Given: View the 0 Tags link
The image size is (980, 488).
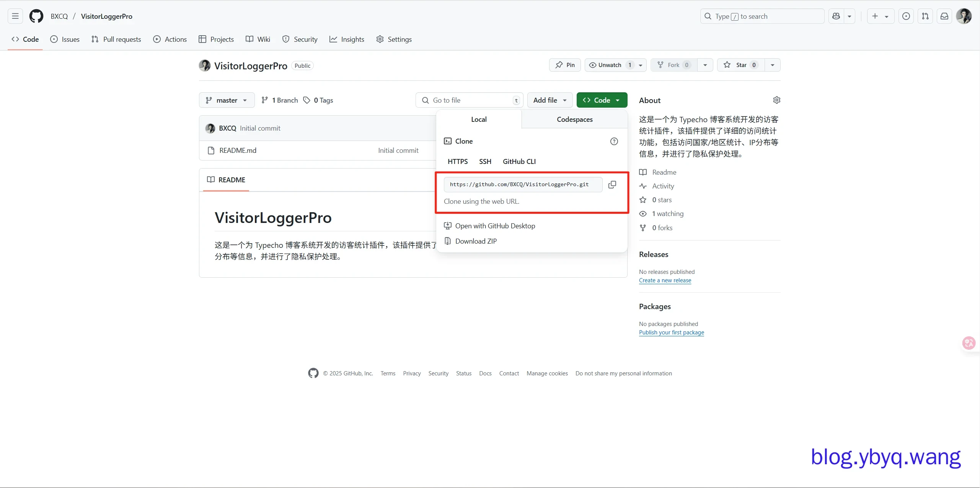Looking at the screenshot, I should click(318, 100).
